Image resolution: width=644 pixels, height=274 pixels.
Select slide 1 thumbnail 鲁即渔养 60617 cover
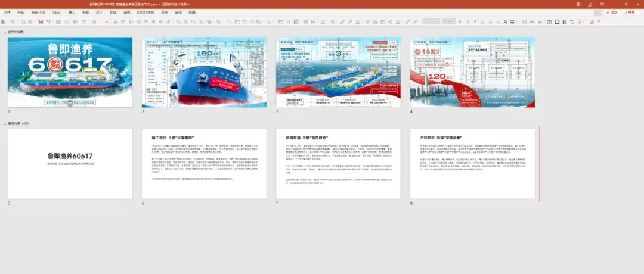tap(70, 72)
